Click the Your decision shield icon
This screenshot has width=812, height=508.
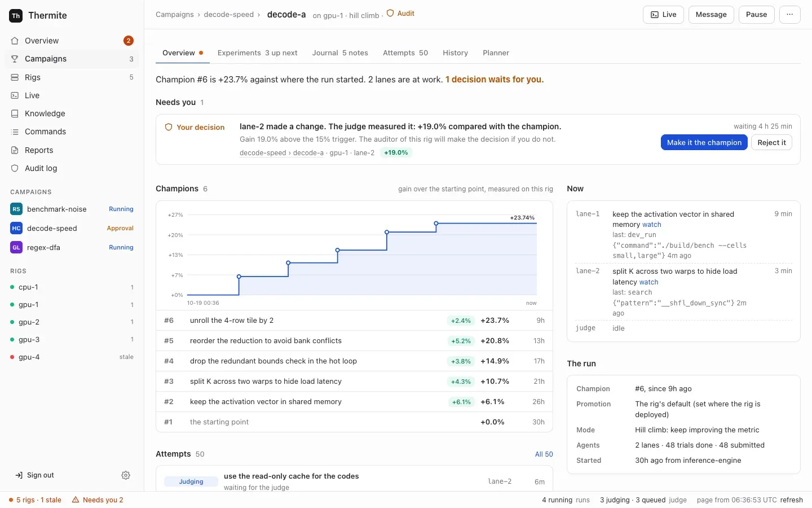pos(169,128)
